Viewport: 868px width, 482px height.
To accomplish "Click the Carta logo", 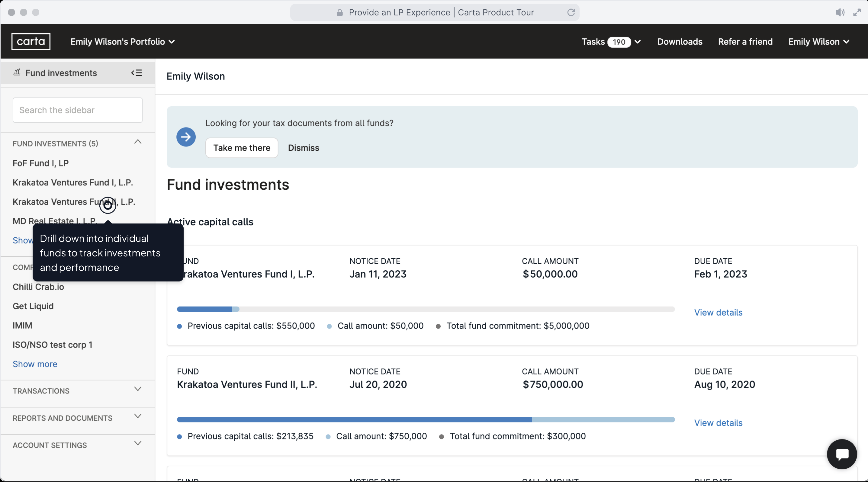I will 31,41.
